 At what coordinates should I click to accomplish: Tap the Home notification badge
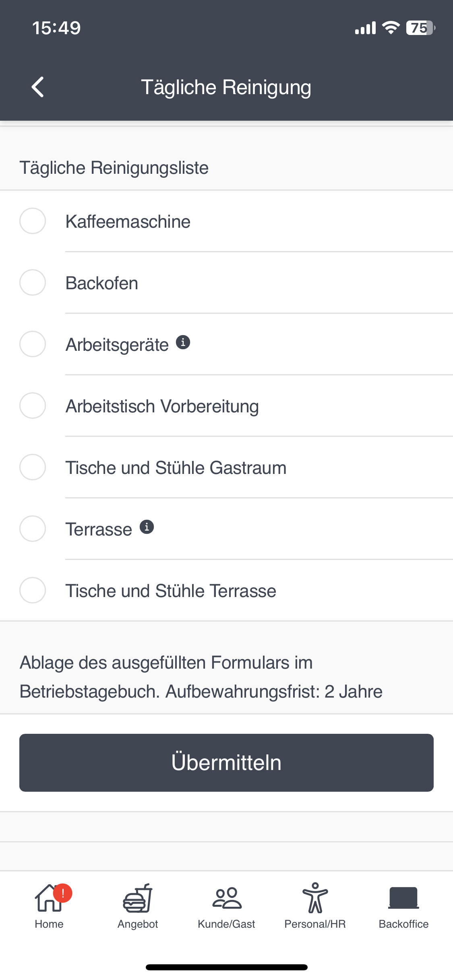click(63, 894)
